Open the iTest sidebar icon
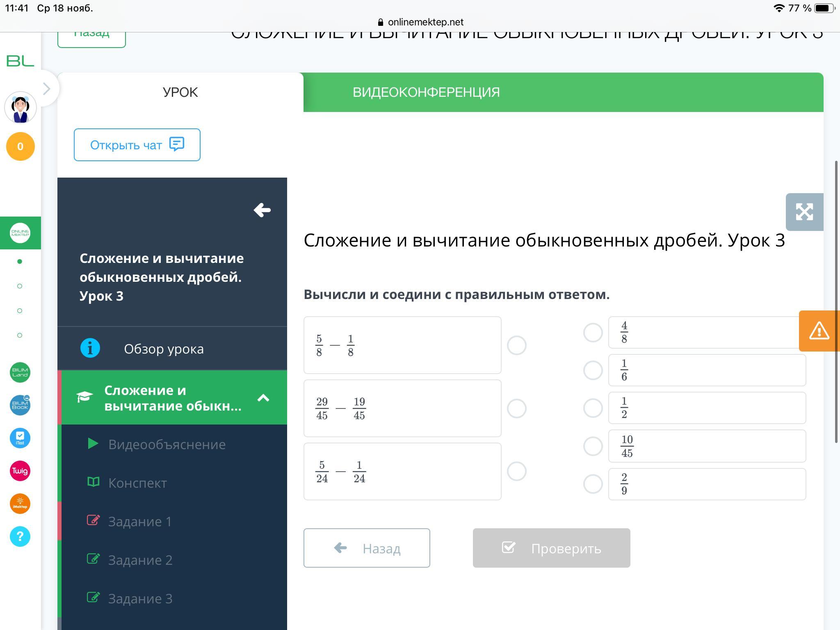 (x=20, y=438)
